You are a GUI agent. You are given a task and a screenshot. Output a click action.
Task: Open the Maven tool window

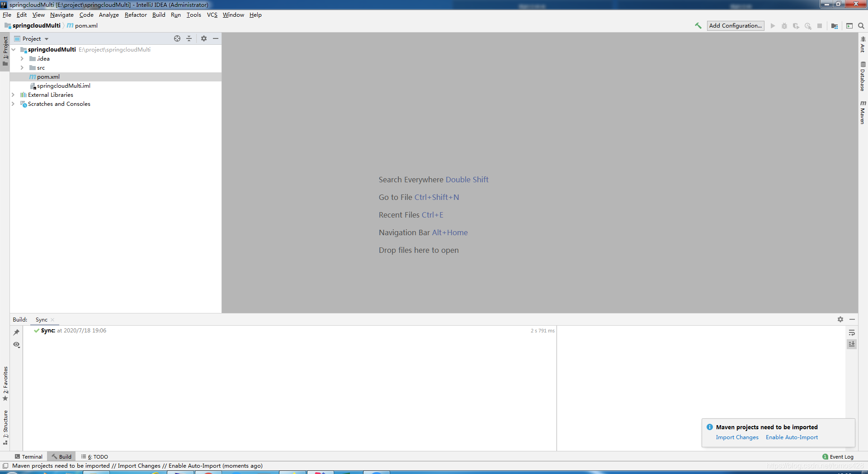[x=863, y=112]
